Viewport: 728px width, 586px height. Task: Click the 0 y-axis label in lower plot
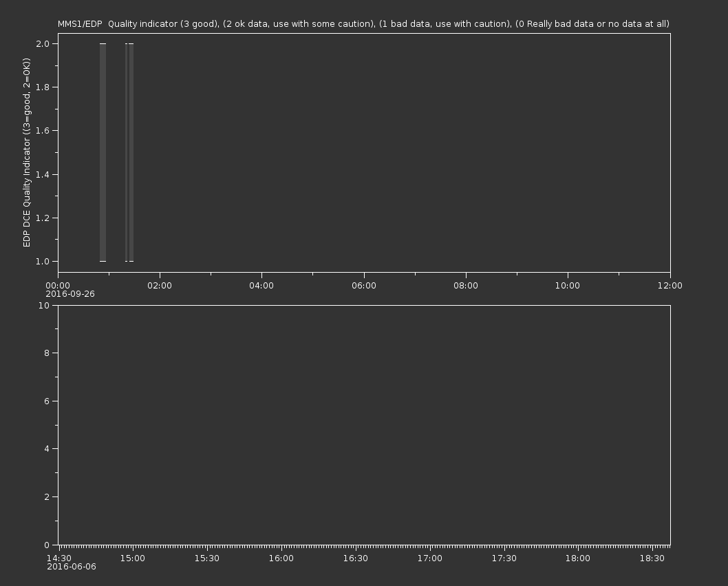click(x=47, y=545)
